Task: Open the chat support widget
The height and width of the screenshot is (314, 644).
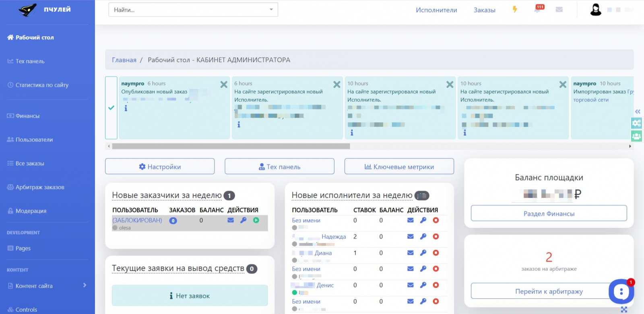Action: click(x=621, y=291)
